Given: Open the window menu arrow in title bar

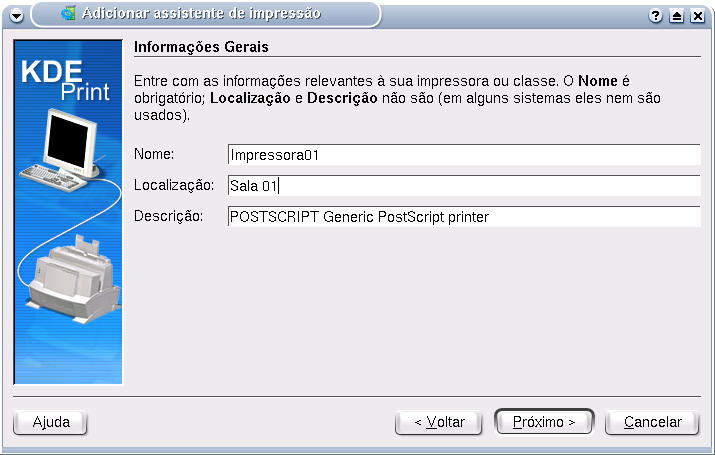Looking at the screenshot, I should coord(16,16).
